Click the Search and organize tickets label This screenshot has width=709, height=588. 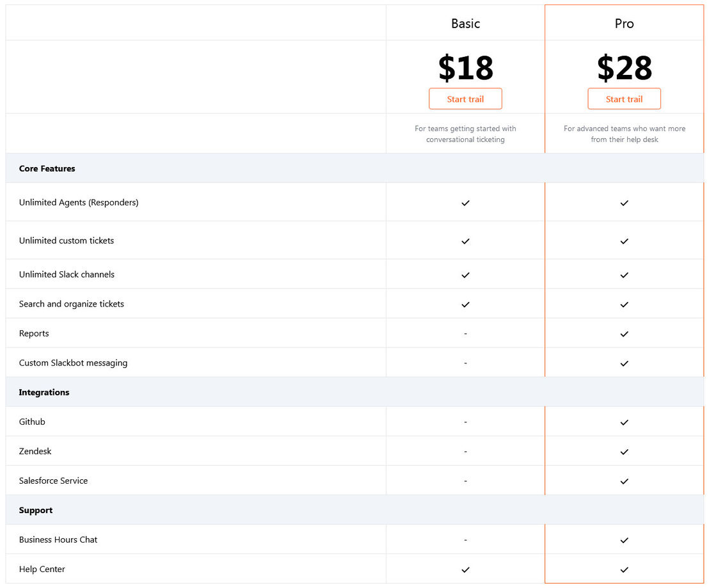72,304
